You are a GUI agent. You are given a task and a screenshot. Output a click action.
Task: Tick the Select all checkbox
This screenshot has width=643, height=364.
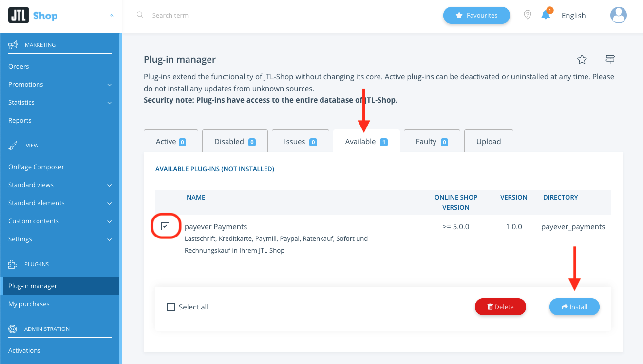(171, 307)
